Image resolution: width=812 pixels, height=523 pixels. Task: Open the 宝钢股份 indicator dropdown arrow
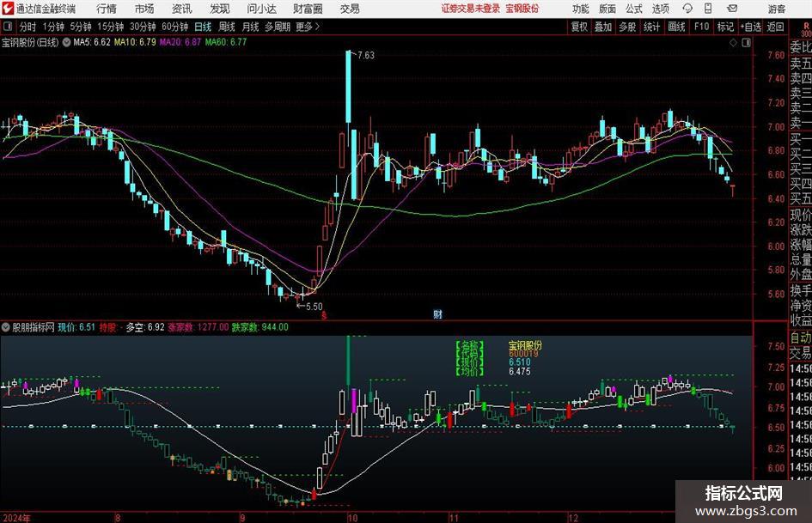point(66,42)
